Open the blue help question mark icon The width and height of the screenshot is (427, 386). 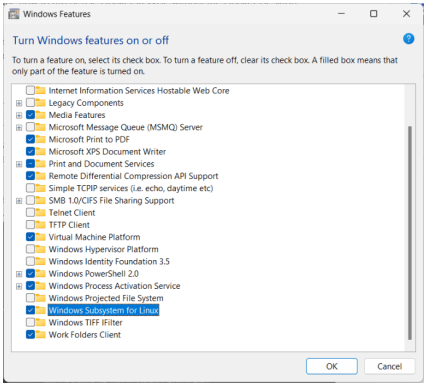point(408,39)
